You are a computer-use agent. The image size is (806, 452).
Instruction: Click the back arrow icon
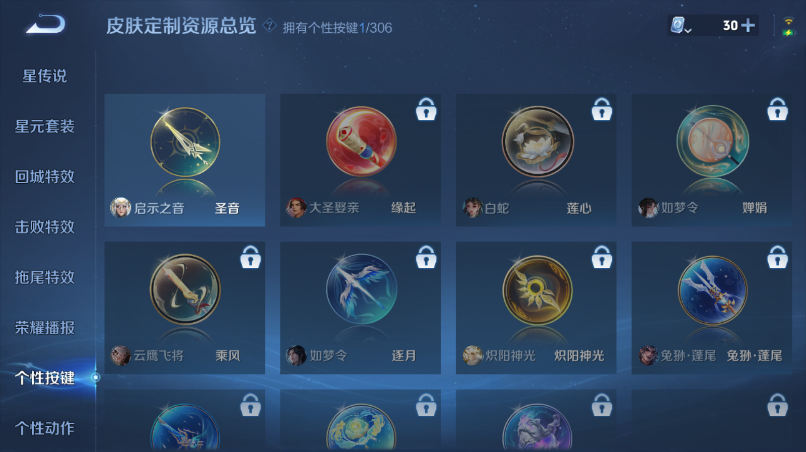point(45,24)
